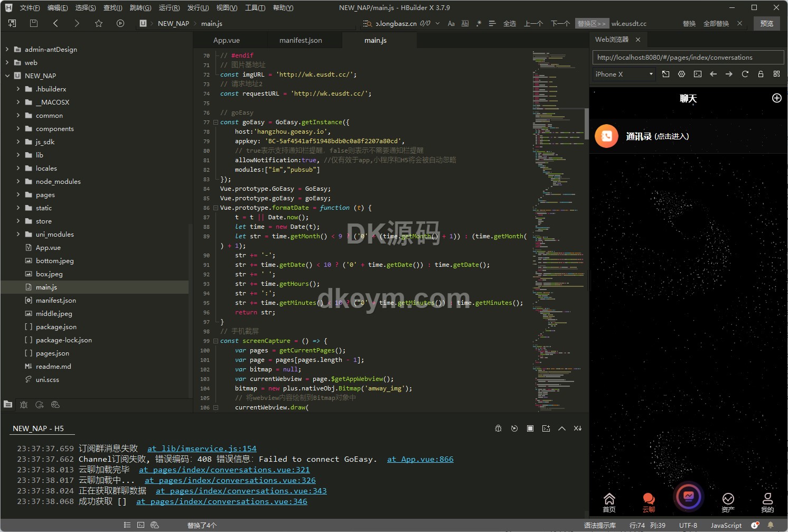Refresh the built-in web browser preview
The image size is (788, 532).
pyautogui.click(x=745, y=74)
